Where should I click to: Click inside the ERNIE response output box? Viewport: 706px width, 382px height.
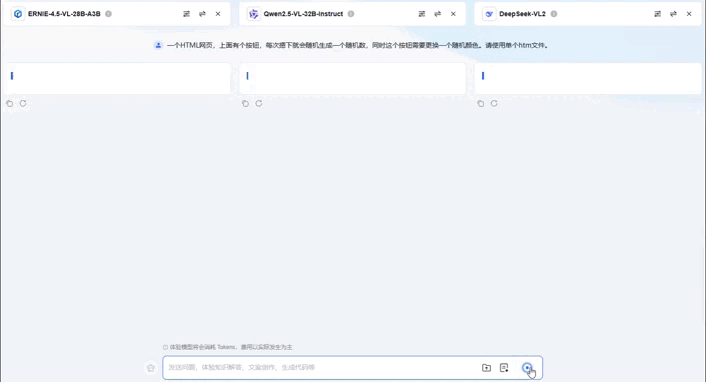tap(117, 78)
